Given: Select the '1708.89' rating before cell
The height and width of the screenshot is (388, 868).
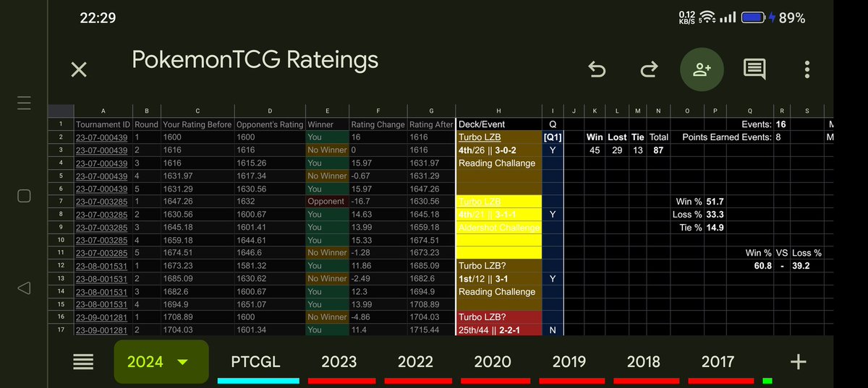Looking at the screenshot, I should pos(197,317).
